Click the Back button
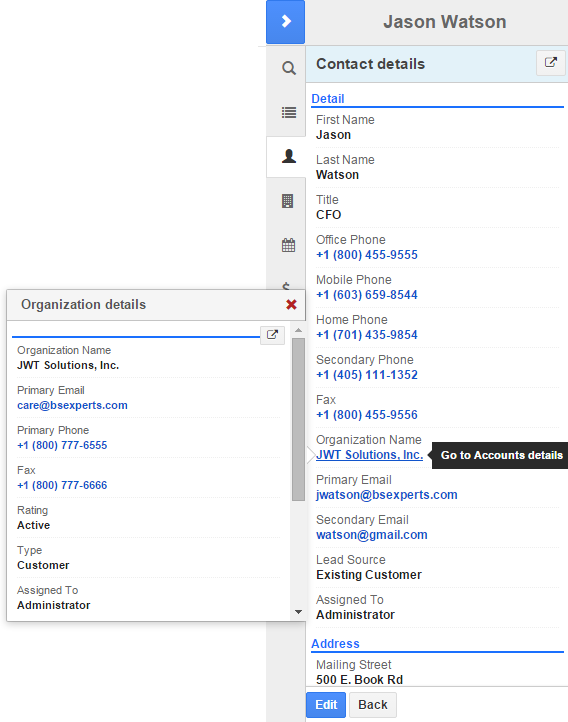 tap(372, 705)
